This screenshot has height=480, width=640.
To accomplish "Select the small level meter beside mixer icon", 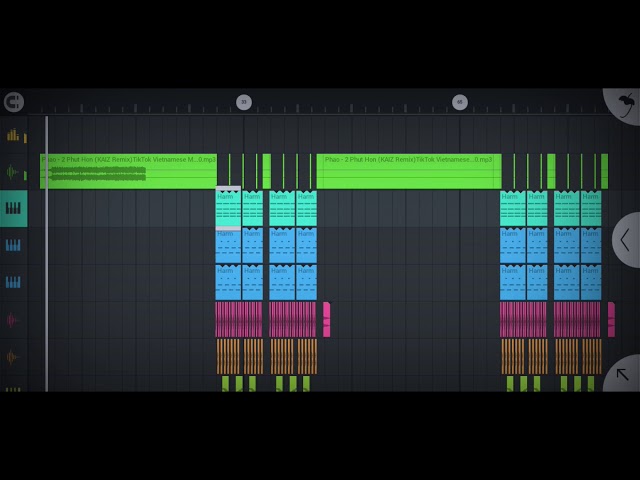I will 25,138.
